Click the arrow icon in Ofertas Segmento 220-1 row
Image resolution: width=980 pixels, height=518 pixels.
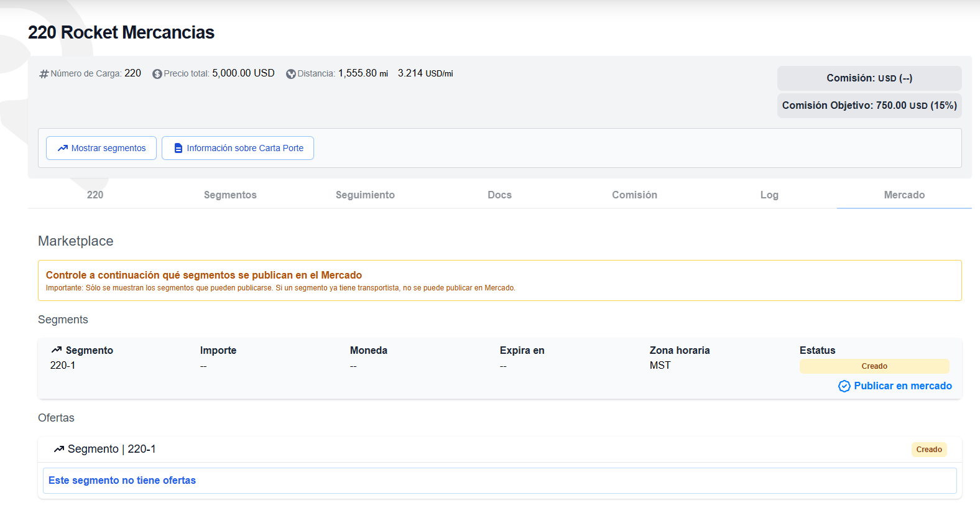click(59, 449)
